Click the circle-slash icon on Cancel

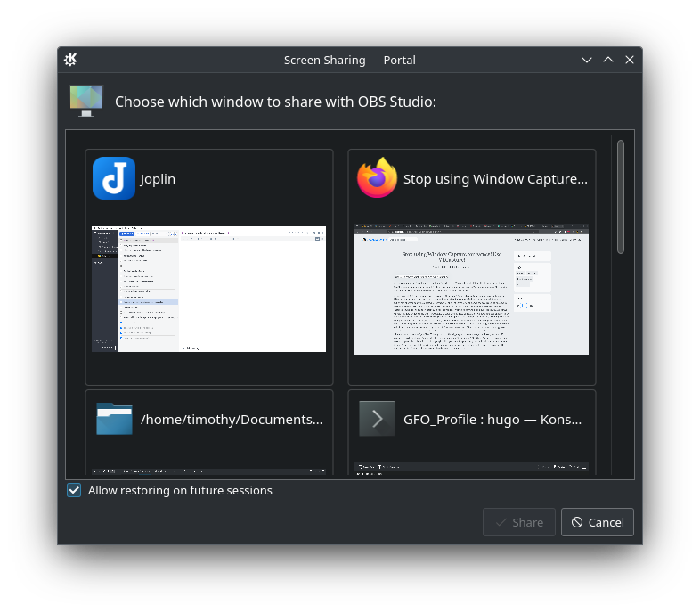click(577, 522)
